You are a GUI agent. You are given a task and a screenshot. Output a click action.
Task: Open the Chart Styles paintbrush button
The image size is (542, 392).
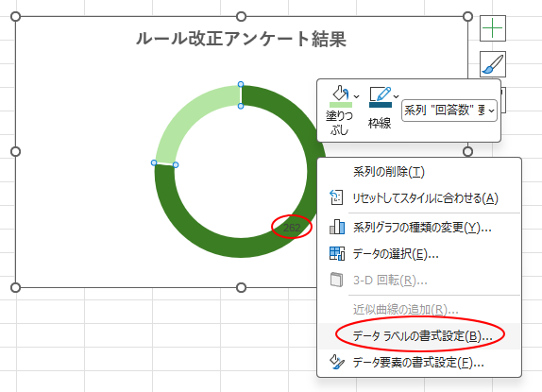(x=493, y=64)
